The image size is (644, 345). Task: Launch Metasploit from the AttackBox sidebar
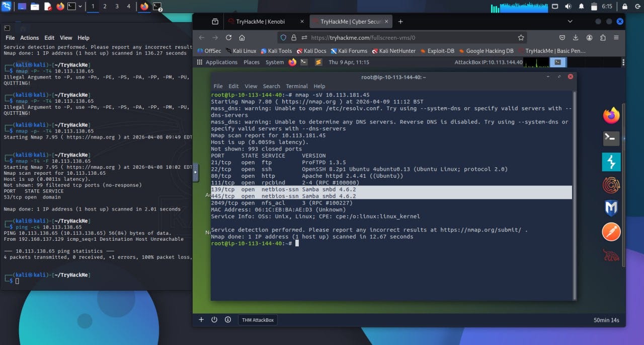coord(611,208)
